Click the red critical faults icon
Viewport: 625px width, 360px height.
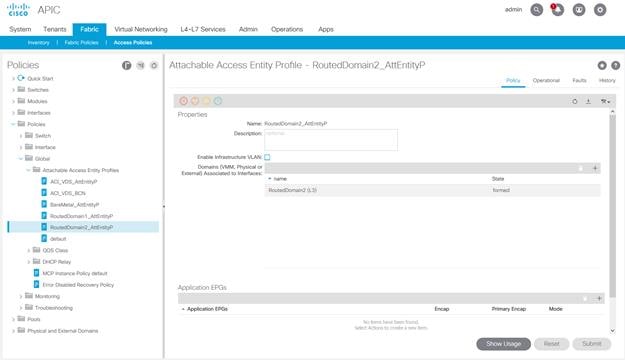183,101
